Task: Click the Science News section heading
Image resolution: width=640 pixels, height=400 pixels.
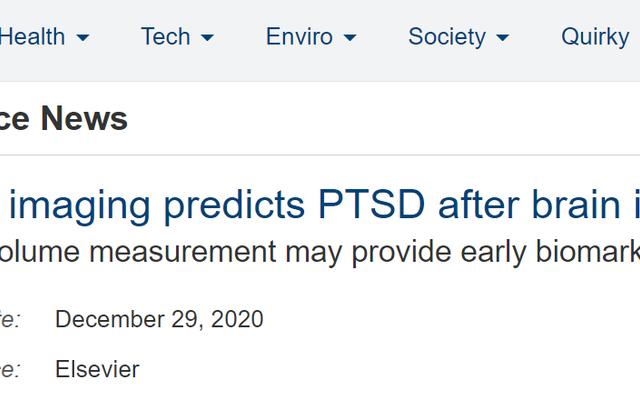Action: tap(63, 119)
